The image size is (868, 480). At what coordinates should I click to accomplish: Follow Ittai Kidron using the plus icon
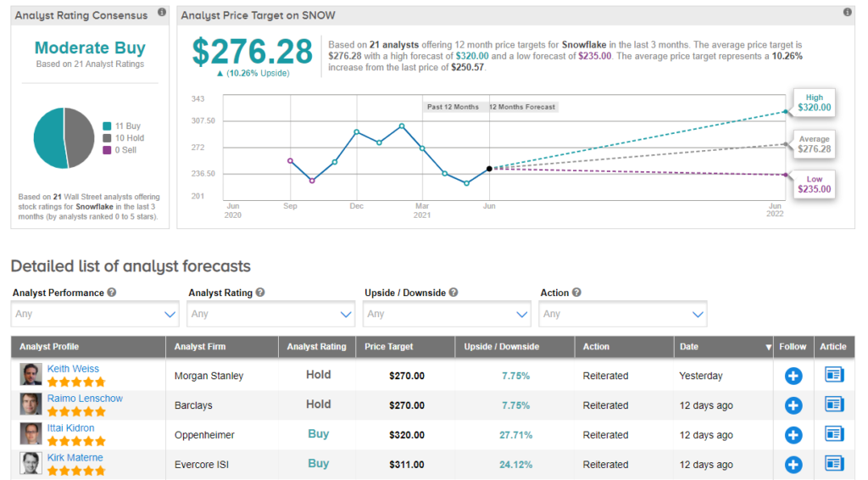pyautogui.click(x=793, y=435)
